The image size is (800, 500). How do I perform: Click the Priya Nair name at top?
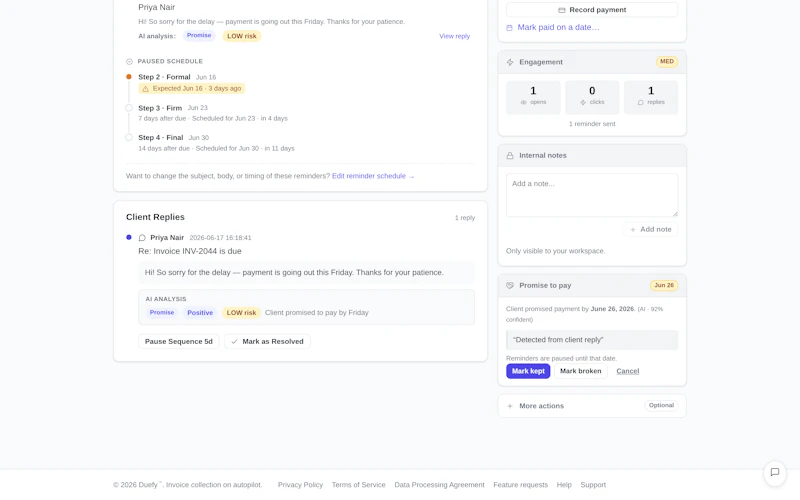(x=157, y=7)
